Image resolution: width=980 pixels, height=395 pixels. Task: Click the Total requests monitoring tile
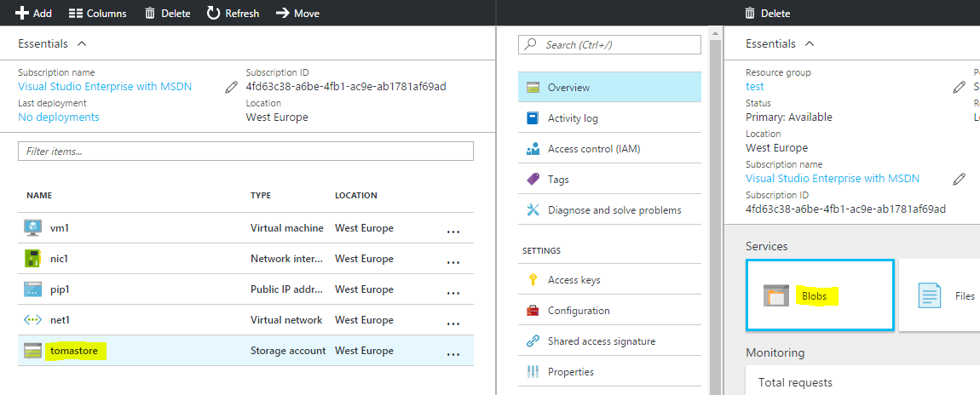pyautogui.click(x=862, y=380)
